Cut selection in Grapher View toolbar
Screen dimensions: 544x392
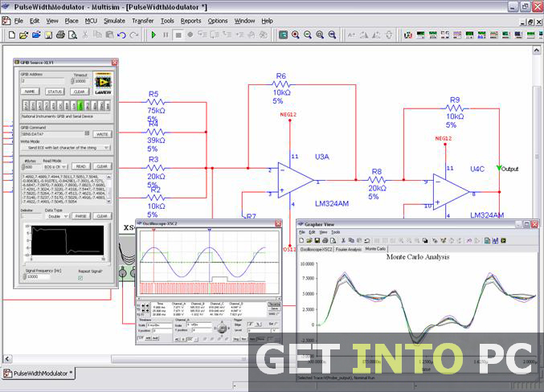click(x=343, y=240)
